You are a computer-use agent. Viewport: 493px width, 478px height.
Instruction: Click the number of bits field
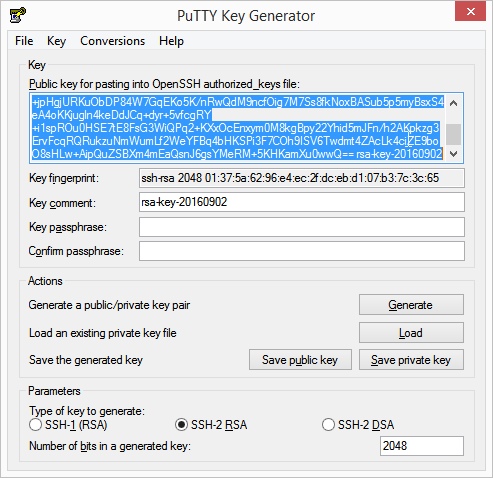(x=422, y=446)
